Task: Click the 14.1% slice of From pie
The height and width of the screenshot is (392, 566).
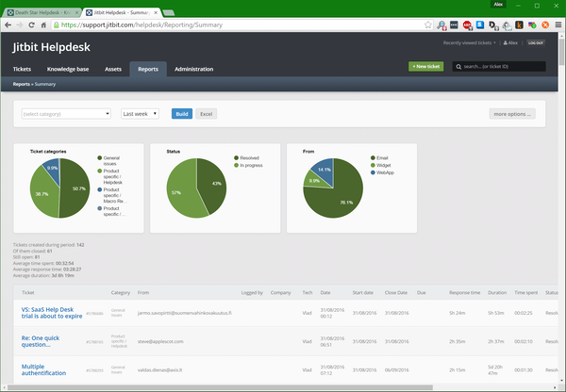Action: [x=324, y=171]
